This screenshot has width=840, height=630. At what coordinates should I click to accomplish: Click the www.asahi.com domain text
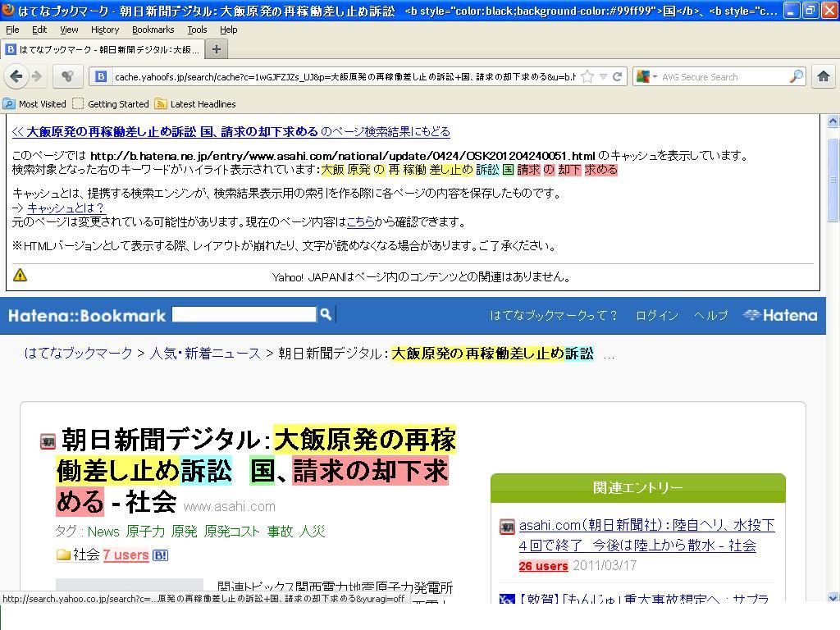pos(230,506)
